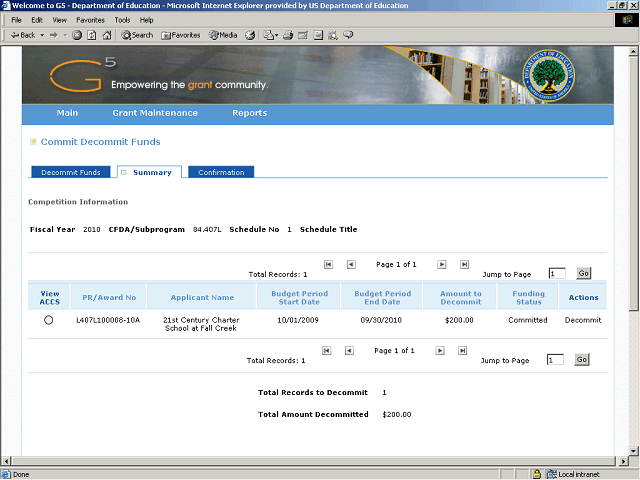The height and width of the screenshot is (480, 640).
Task: Click the Decommit action link
Action: tap(583, 320)
